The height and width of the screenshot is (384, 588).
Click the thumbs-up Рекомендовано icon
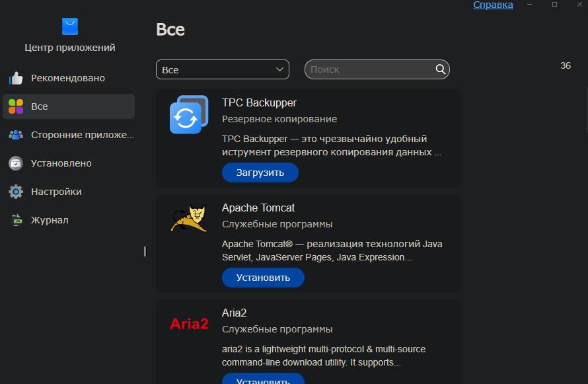pyautogui.click(x=16, y=78)
